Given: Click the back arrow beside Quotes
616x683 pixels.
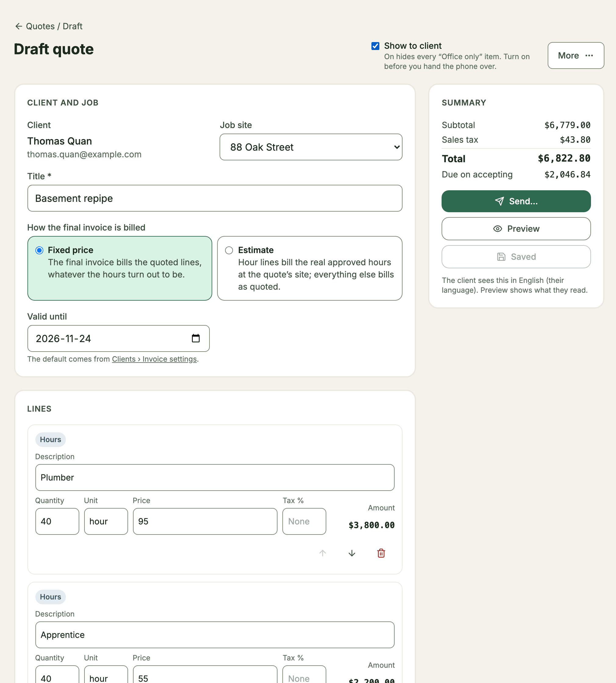Looking at the screenshot, I should coord(19,27).
